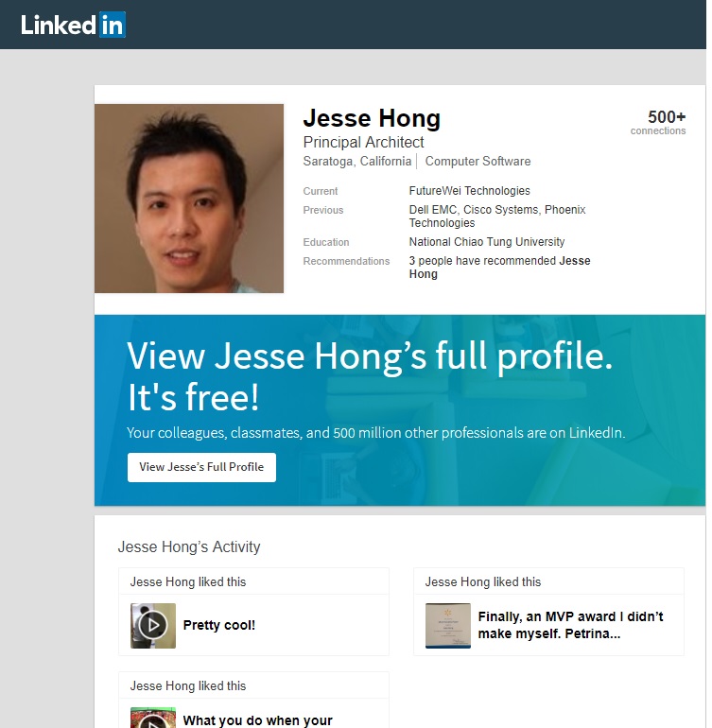The height and width of the screenshot is (728, 712).
Task: Open National Chiao Tung University education
Action: pyautogui.click(x=487, y=242)
